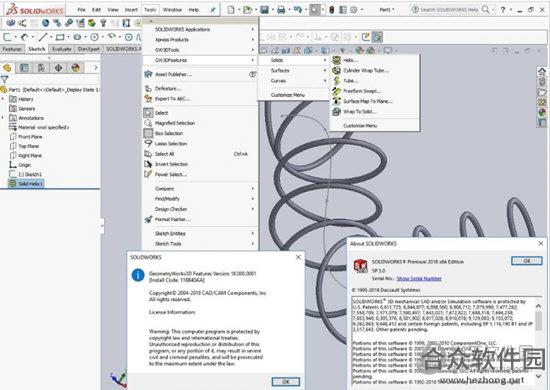Select the Slot sketch tool

[77, 37]
